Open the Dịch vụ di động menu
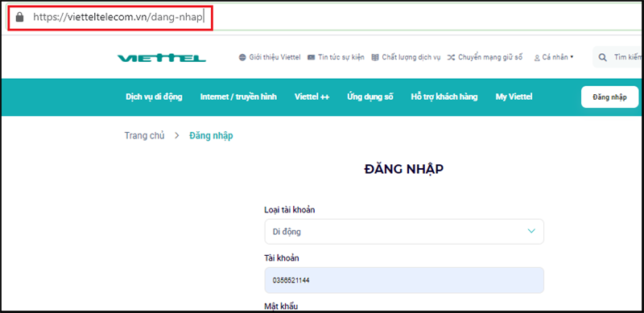 (154, 97)
